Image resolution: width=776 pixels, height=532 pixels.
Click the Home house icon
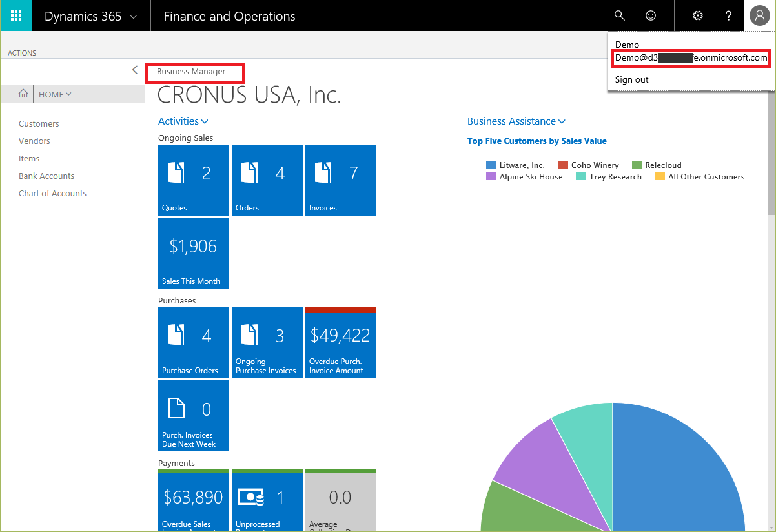[23, 94]
